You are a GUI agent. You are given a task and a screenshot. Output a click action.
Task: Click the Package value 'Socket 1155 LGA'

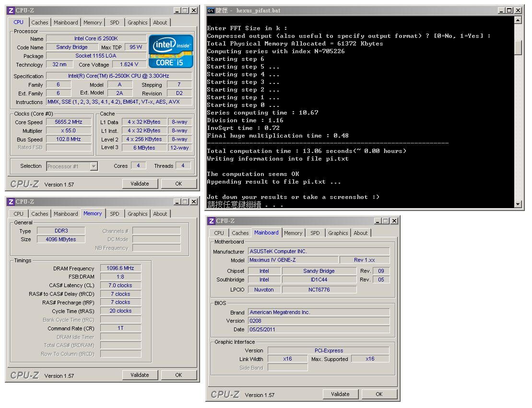(x=96, y=56)
